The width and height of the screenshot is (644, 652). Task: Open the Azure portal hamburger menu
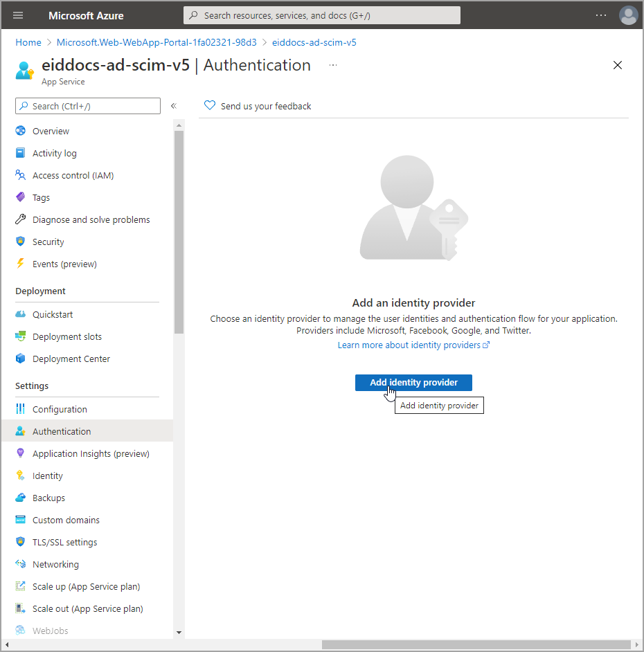(x=18, y=15)
